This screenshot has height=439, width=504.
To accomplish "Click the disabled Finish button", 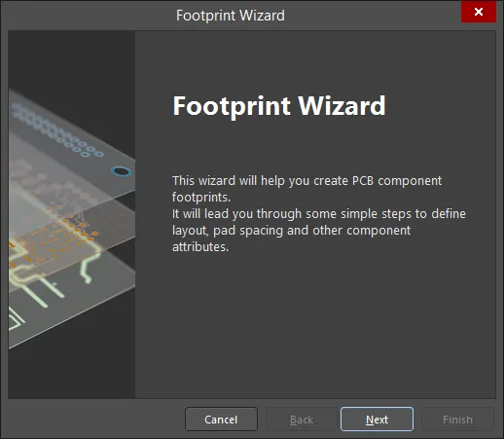I will point(457,420).
